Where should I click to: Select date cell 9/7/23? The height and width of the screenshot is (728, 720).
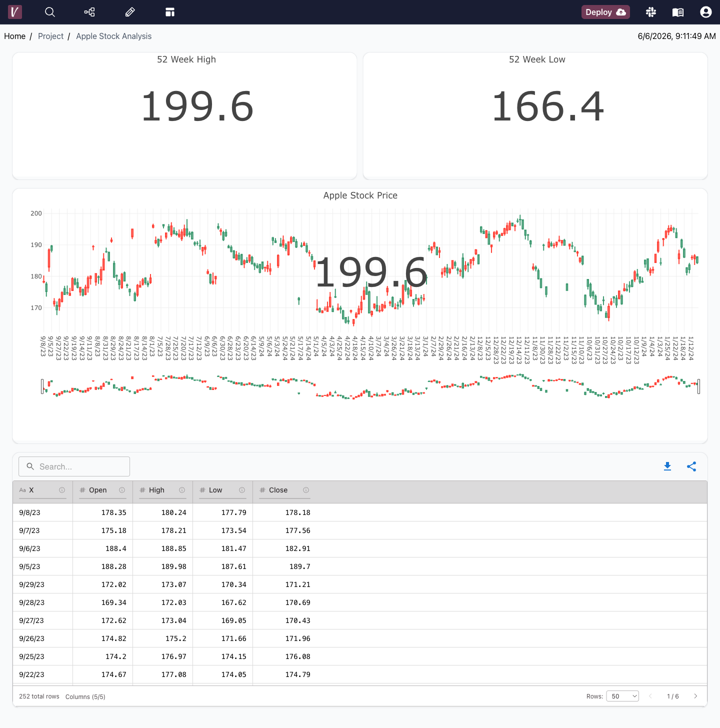point(29,530)
